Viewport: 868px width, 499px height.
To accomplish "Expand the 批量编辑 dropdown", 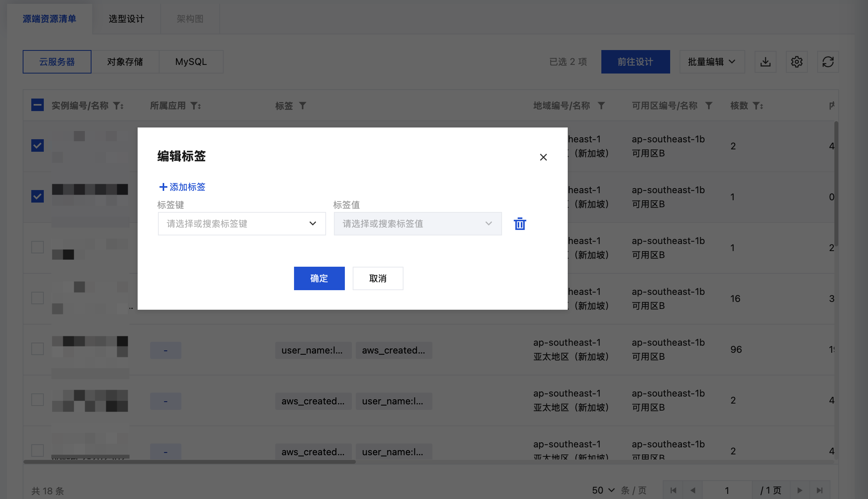I will (712, 62).
